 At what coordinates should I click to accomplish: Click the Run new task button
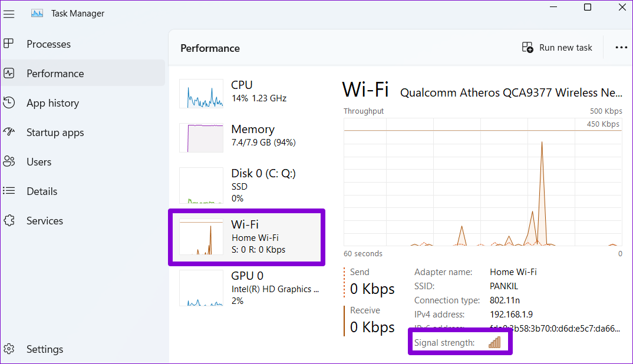(x=557, y=48)
